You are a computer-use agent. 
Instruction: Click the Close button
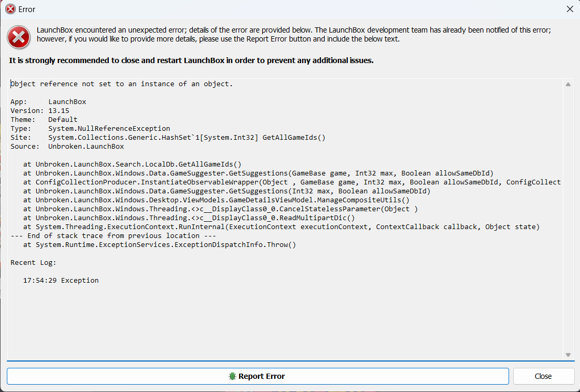pos(543,376)
